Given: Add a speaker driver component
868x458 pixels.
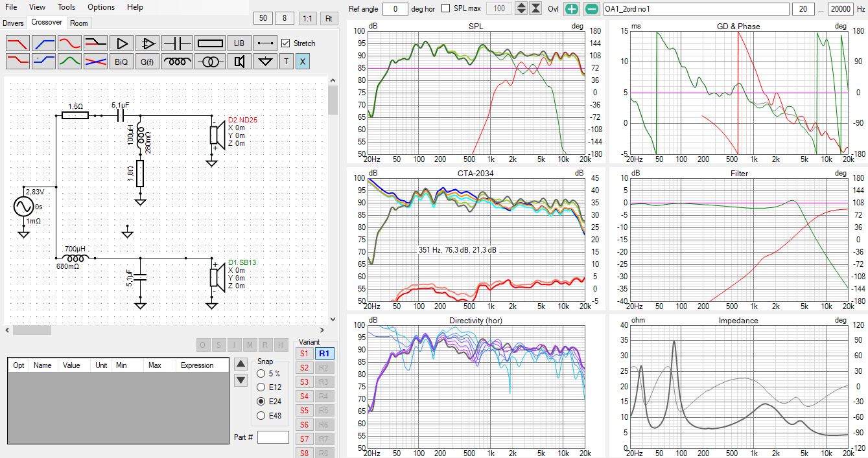Looking at the screenshot, I should (239, 62).
